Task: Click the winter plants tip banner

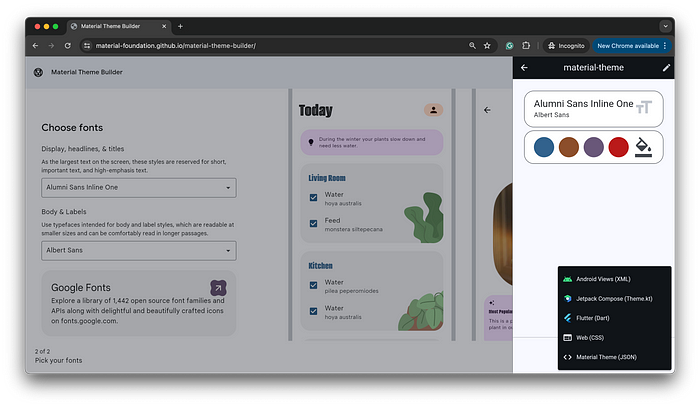Action: point(372,142)
